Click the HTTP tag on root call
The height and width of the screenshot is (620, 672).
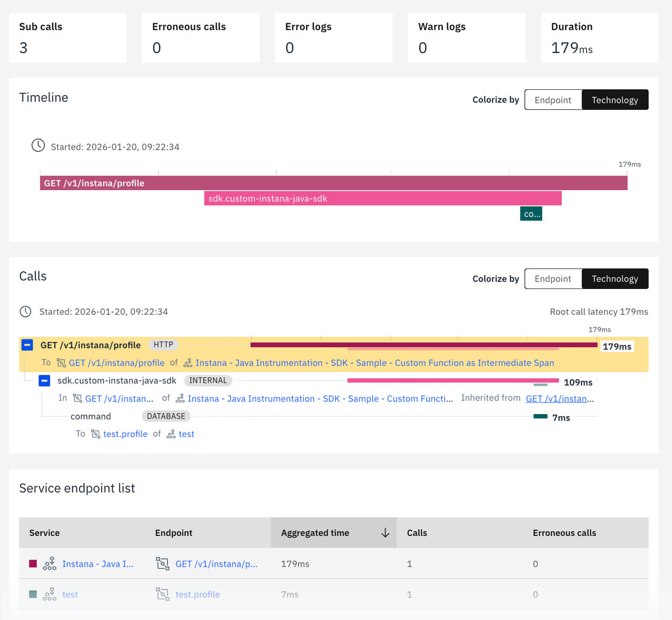[x=163, y=345]
